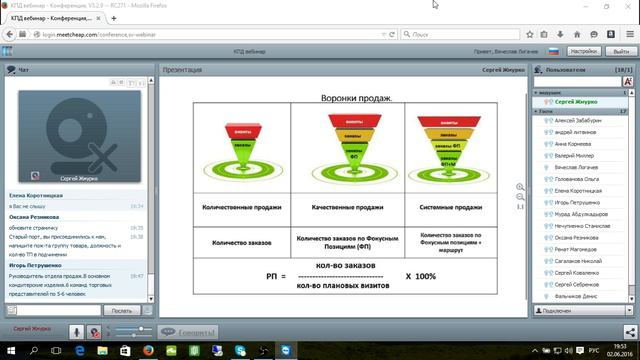
Task: Click the Говорить talk button
Action: tap(188, 332)
